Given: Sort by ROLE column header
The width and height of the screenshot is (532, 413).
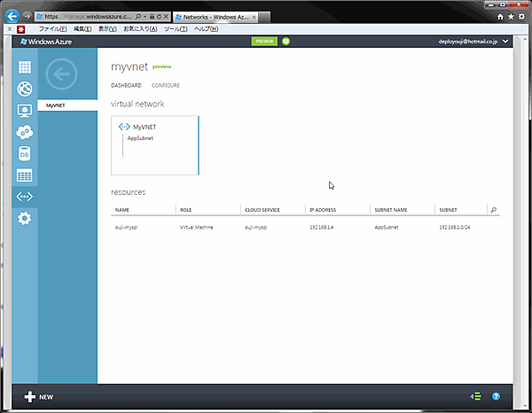Looking at the screenshot, I should coord(185,210).
